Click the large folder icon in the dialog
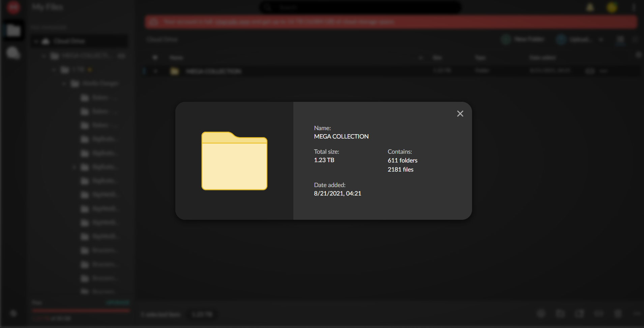This screenshot has height=328, width=644. 234,161
